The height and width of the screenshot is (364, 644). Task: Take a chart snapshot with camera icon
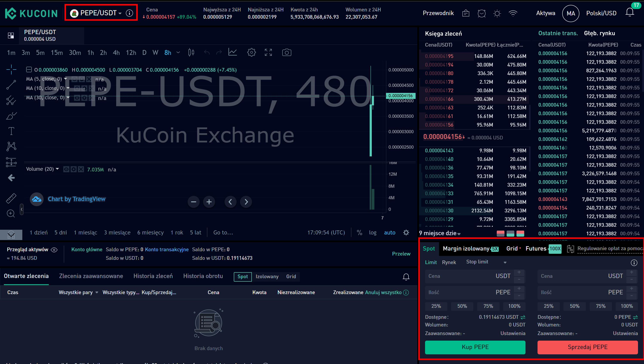(x=286, y=53)
